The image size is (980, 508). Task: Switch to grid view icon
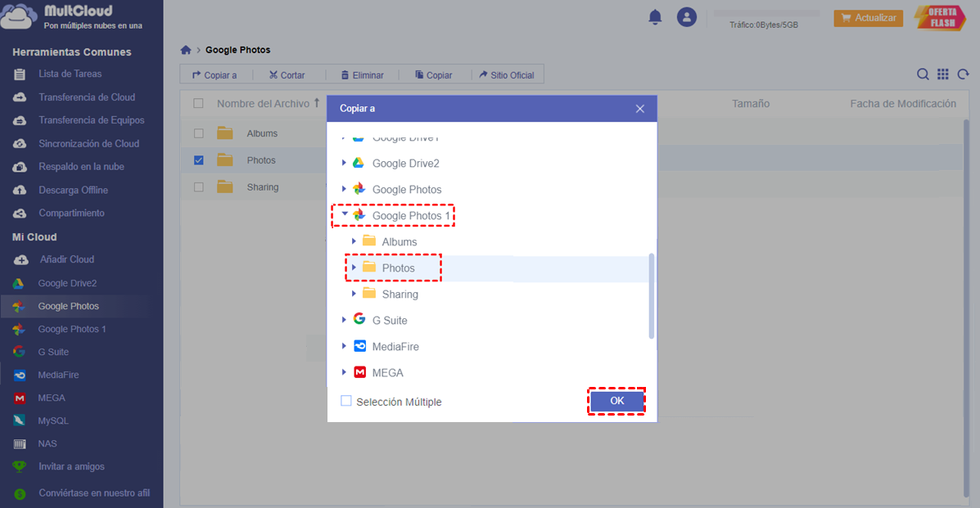click(943, 74)
